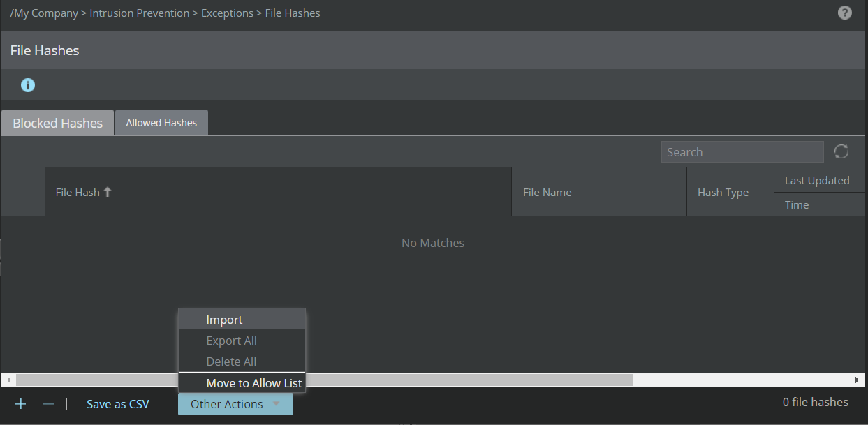Click the scrollbar right arrow

click(858, 380)
